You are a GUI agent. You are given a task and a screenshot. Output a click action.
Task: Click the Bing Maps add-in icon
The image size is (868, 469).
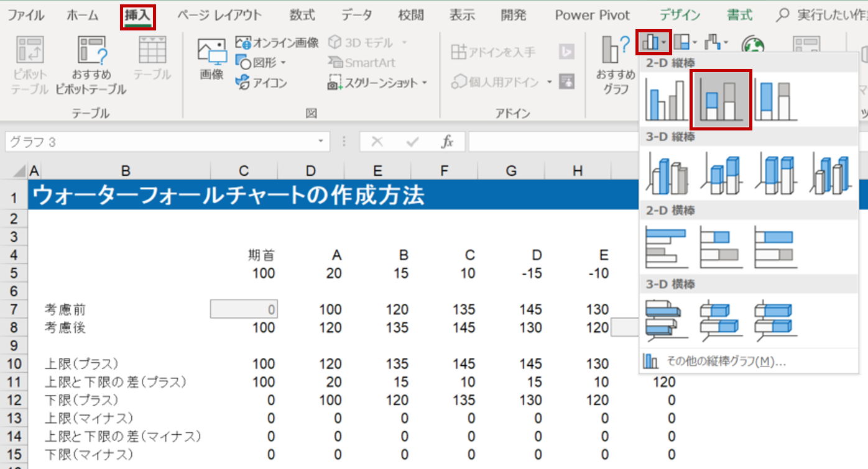(566, 52)
